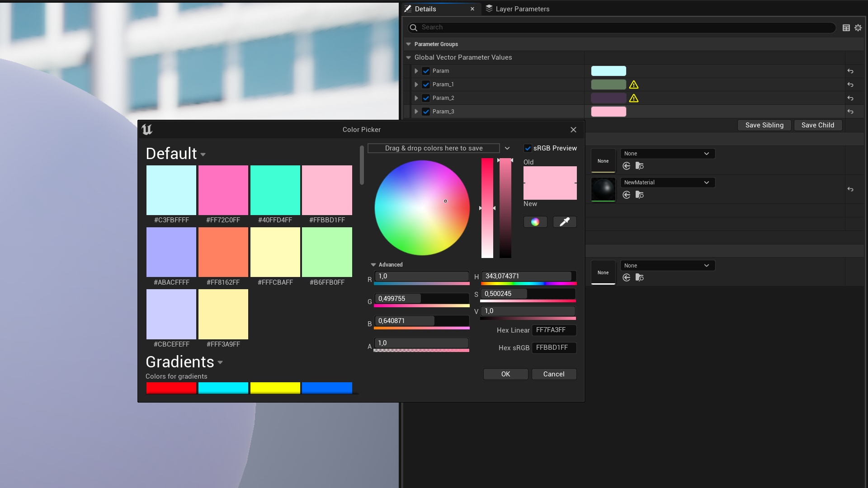This screenshot has width=868, height=488.
Task: Collapse the Advanced section in Color Picker
Action: coord(373,265)
